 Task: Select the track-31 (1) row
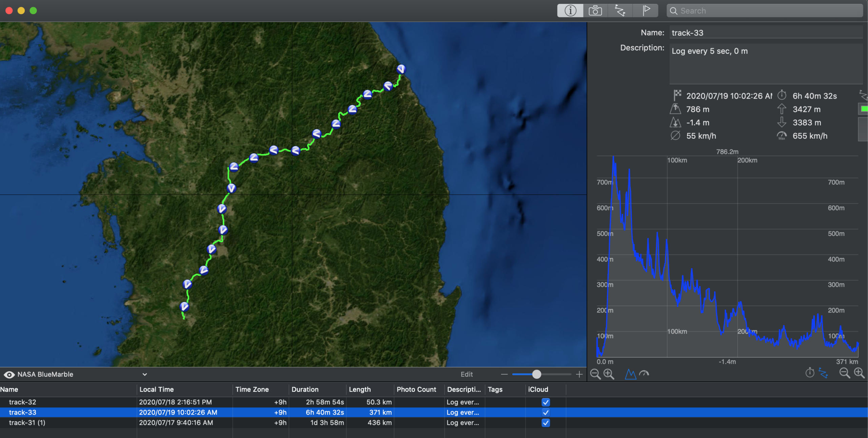pos(434,422)
